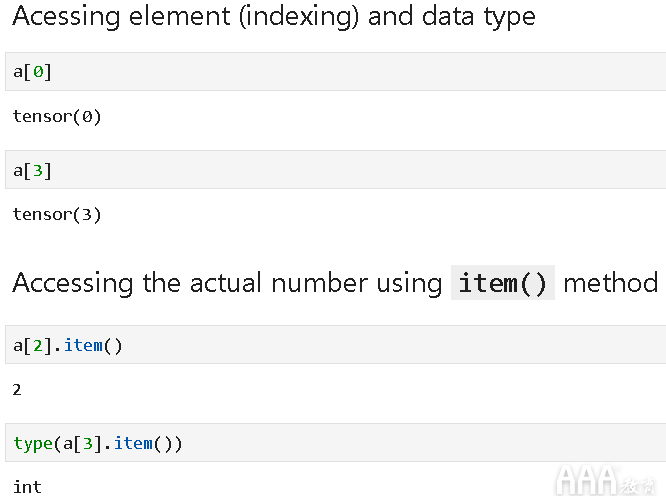
Task: Click the Accessing the actual number heading
Action: (x=335, y=283)
